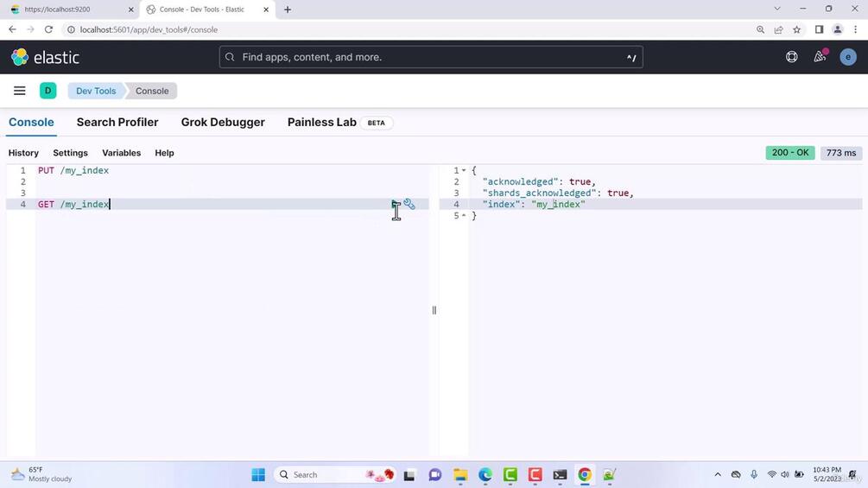Open the browser zoom control icon

pyautogui.click(x=760, y=30)
